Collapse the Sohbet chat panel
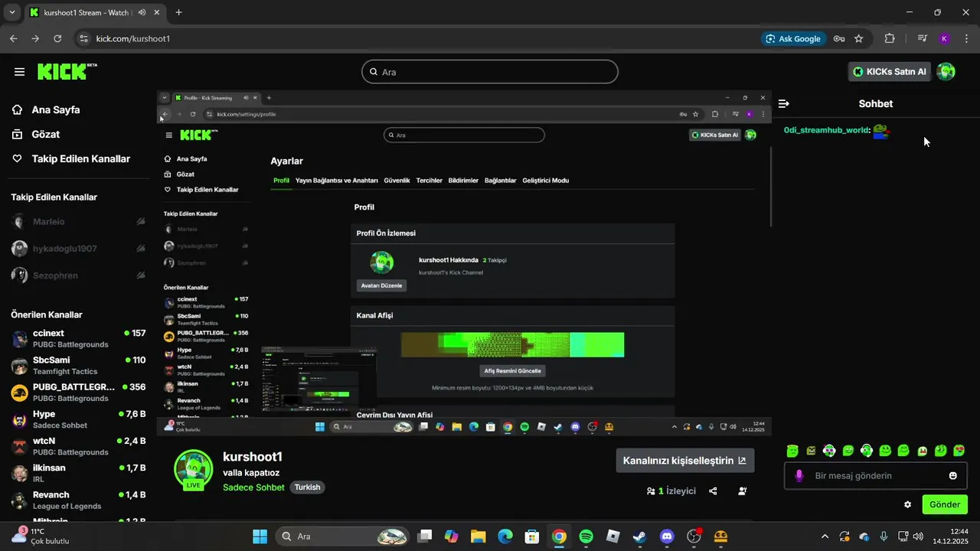The height and width of the screenshot is (551, 980). 784,103
